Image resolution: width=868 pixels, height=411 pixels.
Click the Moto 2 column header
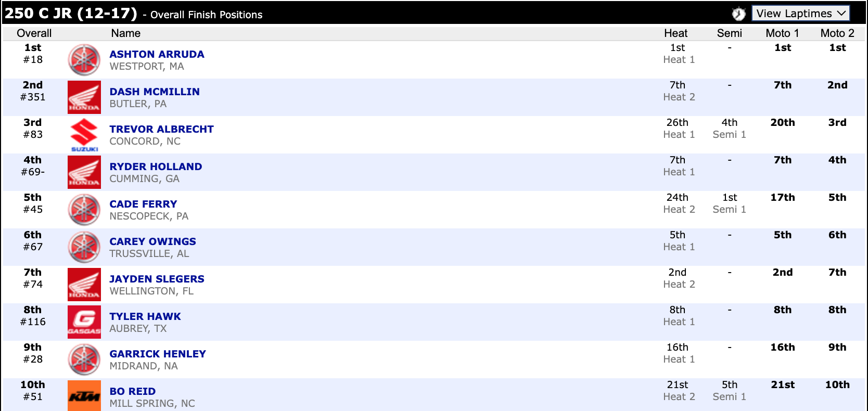837,33
